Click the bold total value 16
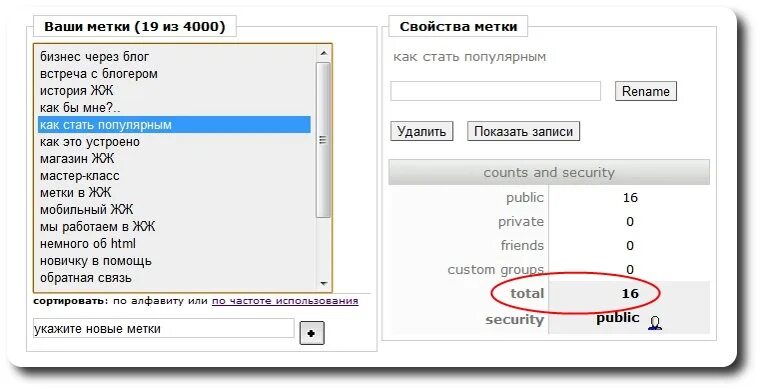 [x=630, y=294]
